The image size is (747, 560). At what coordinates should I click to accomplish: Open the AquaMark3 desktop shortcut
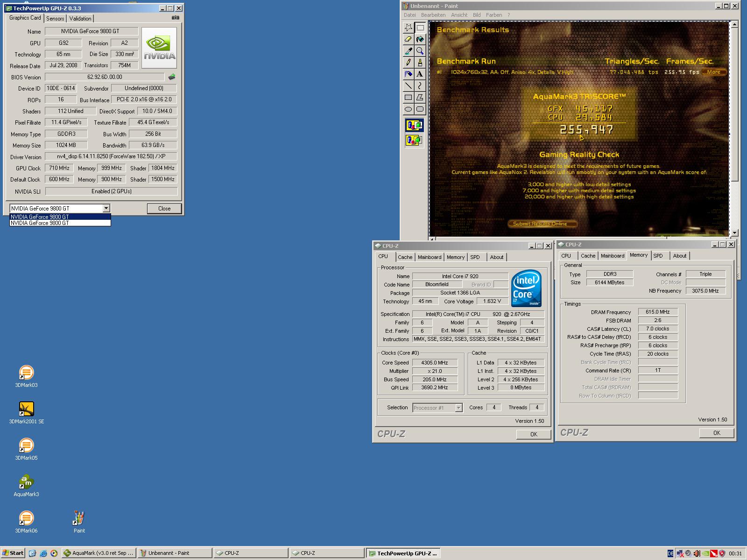pos(26,486)
